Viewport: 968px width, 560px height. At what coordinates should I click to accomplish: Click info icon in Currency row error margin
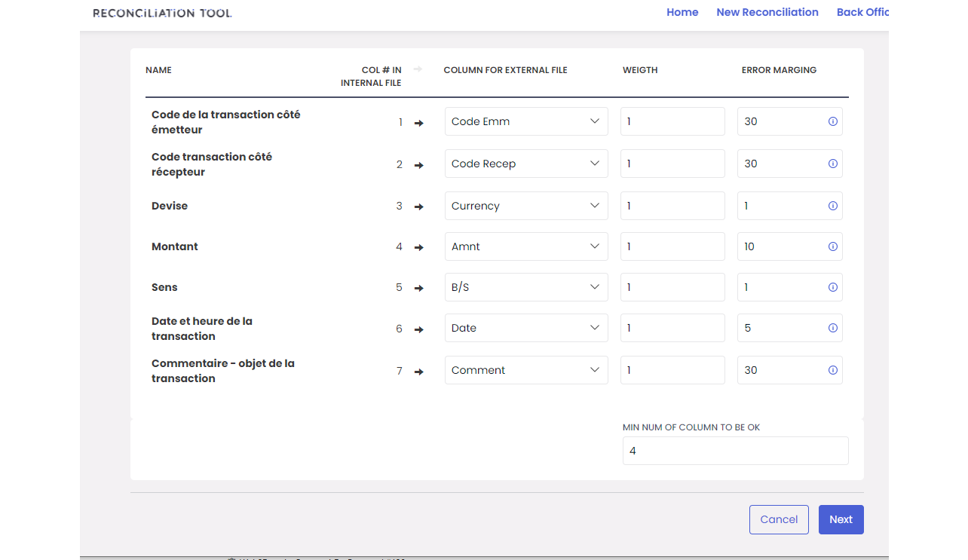tap(832, 206)
